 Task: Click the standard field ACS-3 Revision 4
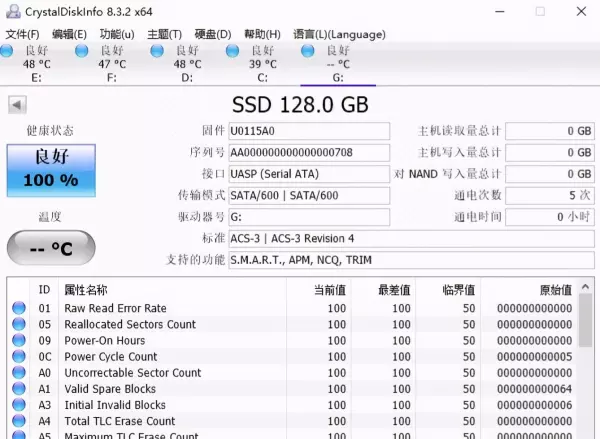(x=411, y=238)
